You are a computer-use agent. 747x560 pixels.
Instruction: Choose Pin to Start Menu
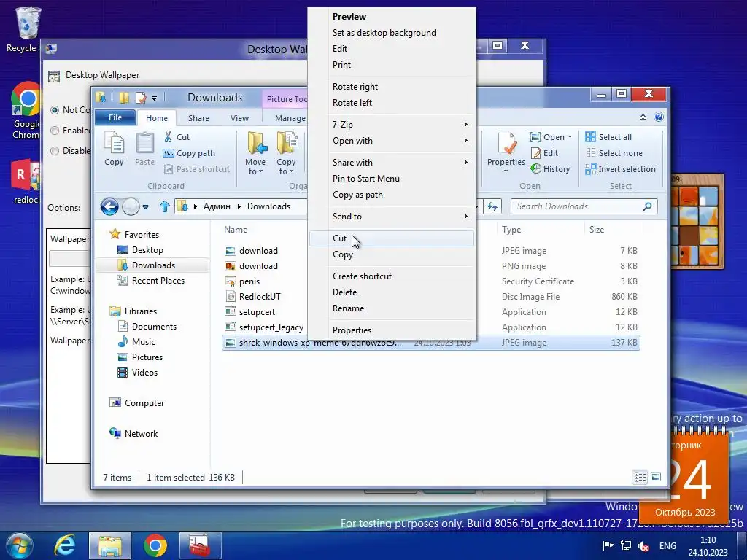(392, 179)
